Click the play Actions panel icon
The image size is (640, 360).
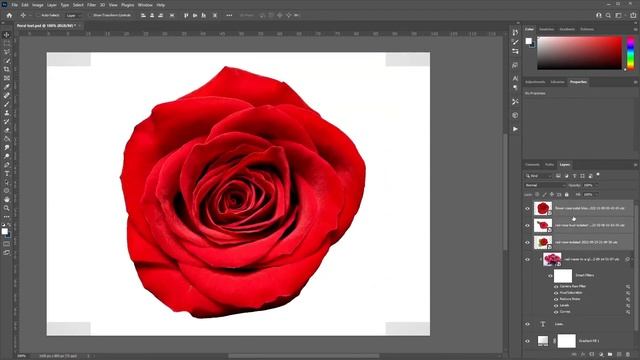[515, 129]
